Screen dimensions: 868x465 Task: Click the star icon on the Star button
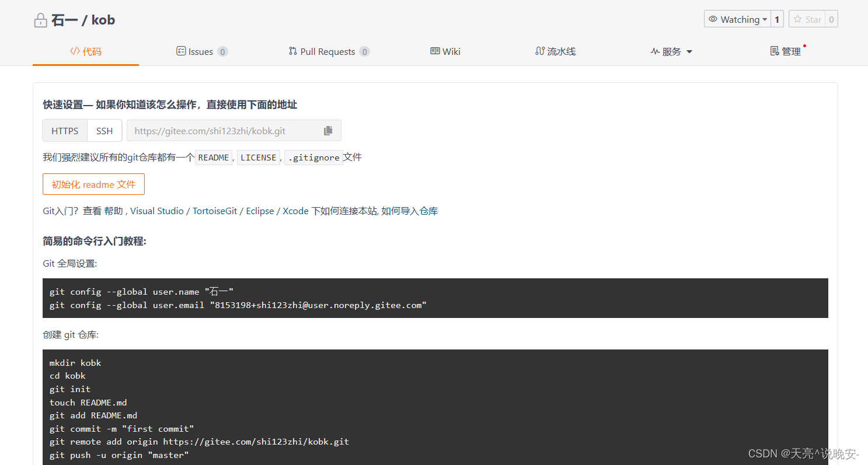click(x=798, y=19)
